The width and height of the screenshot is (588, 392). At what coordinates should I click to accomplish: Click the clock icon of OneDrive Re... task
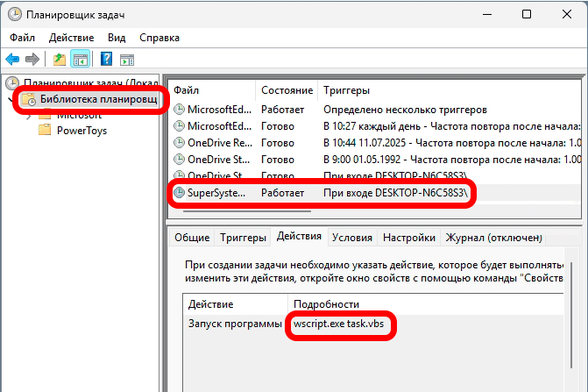point(180,143)
